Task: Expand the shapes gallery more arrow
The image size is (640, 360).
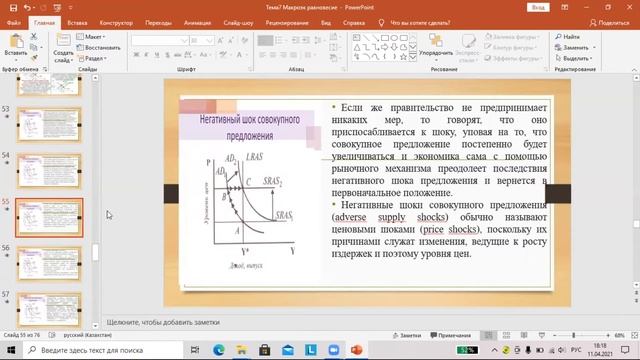Action: pos(413,57)
